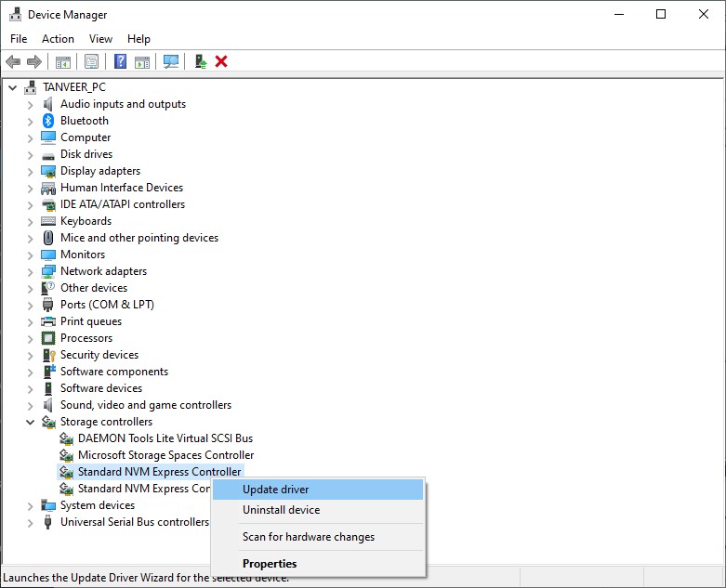
Task: Click the Device Manager title bar icon
Action: click(15, 15)
